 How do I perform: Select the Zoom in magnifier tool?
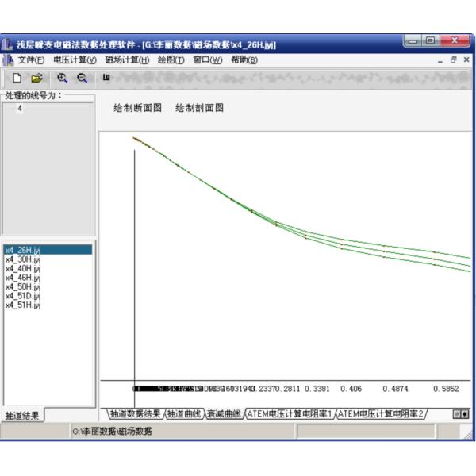tap(61, 79)
